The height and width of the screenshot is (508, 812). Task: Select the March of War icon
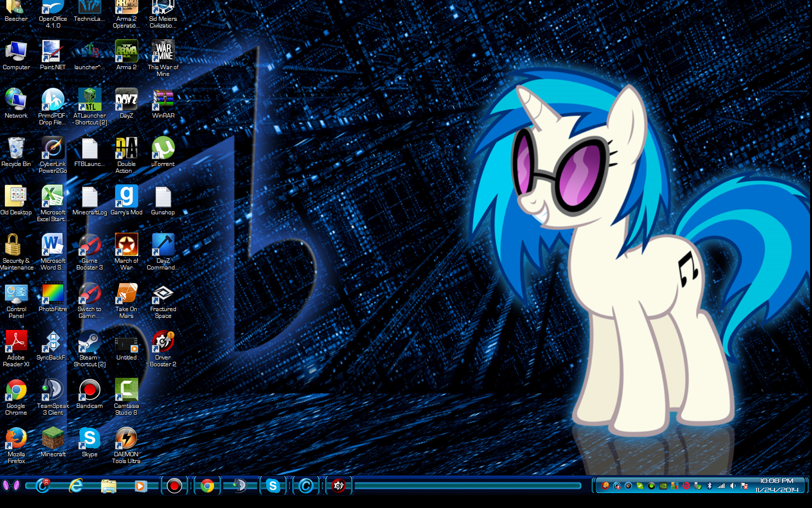click(x=126, y=252)
